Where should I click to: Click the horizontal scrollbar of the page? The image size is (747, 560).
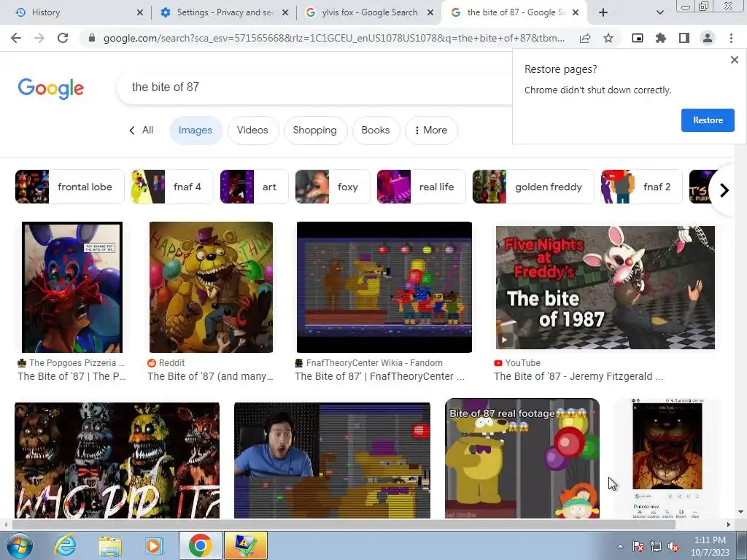click(x=343, y=525)
